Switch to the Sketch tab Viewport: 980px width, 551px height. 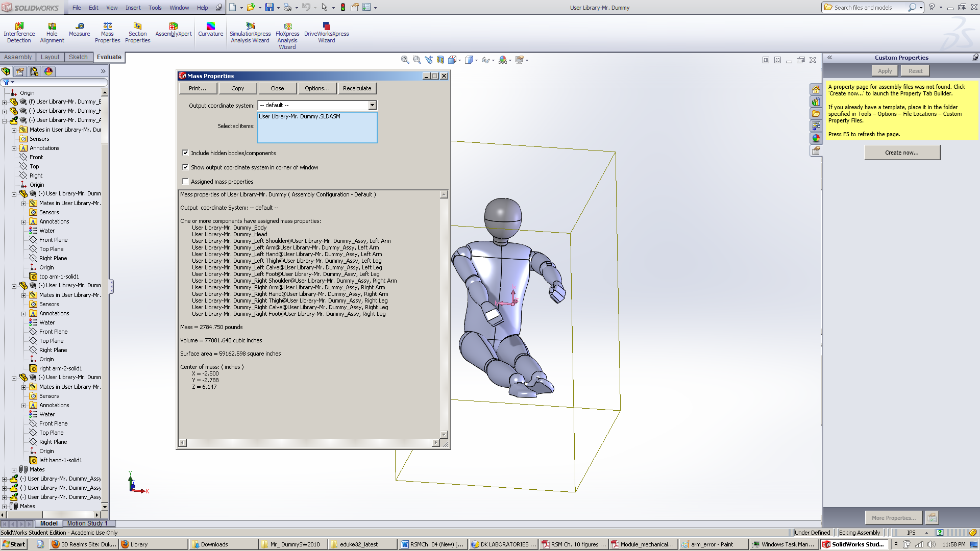coord(78,57)
